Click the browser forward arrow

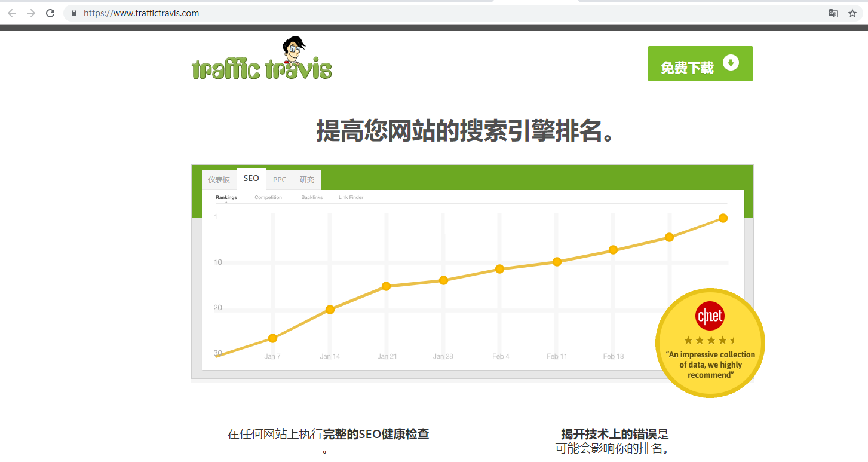point(31,13)
